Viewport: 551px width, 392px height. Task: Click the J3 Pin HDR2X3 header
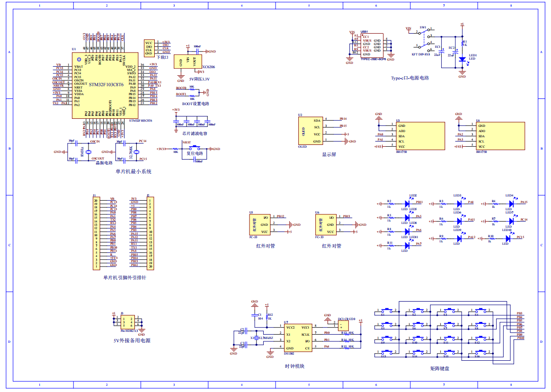coord(126,322)
